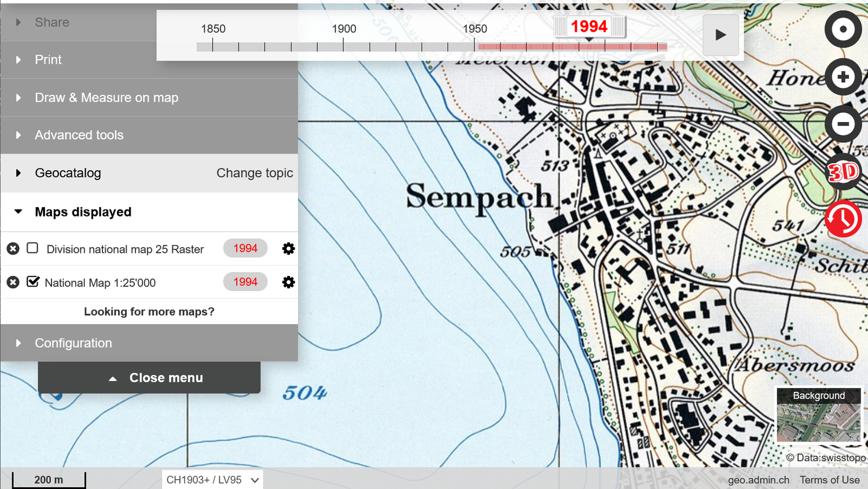Open settings gear for National Map 1:25'000
The width and height of the screenshot is (868, 489).
click(288, 282)
